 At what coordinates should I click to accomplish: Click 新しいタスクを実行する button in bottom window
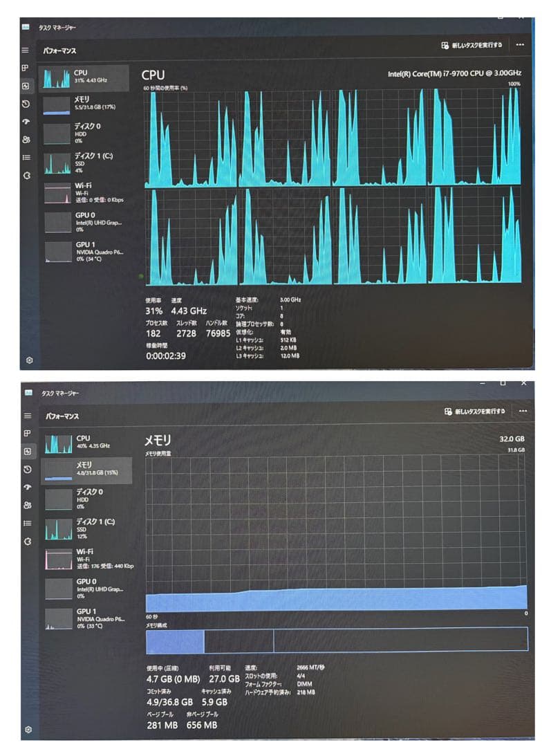click(x=474, y=412)
